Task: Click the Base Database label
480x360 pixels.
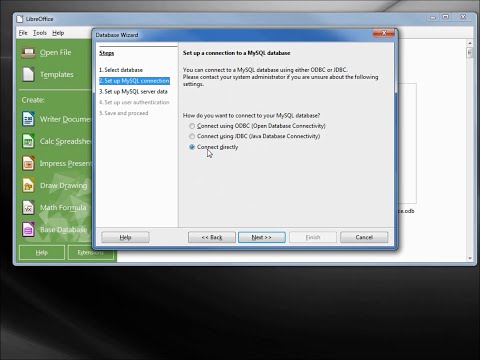Action: tap(63, 230)
